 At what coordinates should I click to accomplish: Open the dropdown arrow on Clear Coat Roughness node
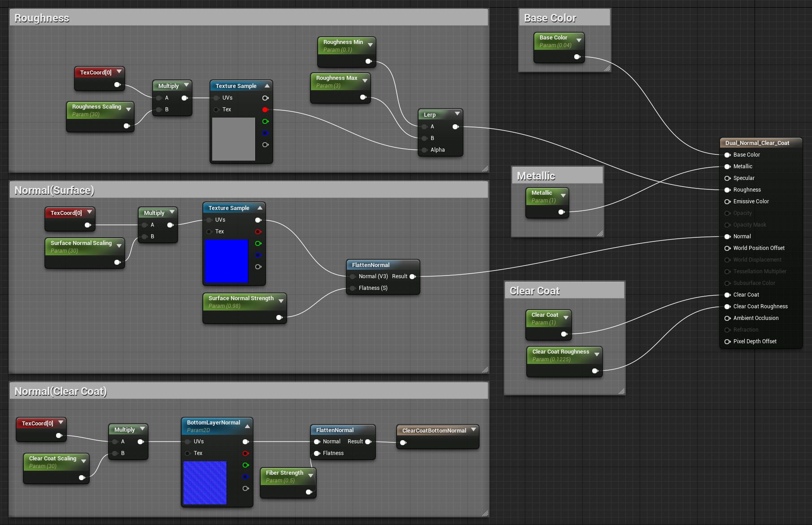click(x=597, y=354)
